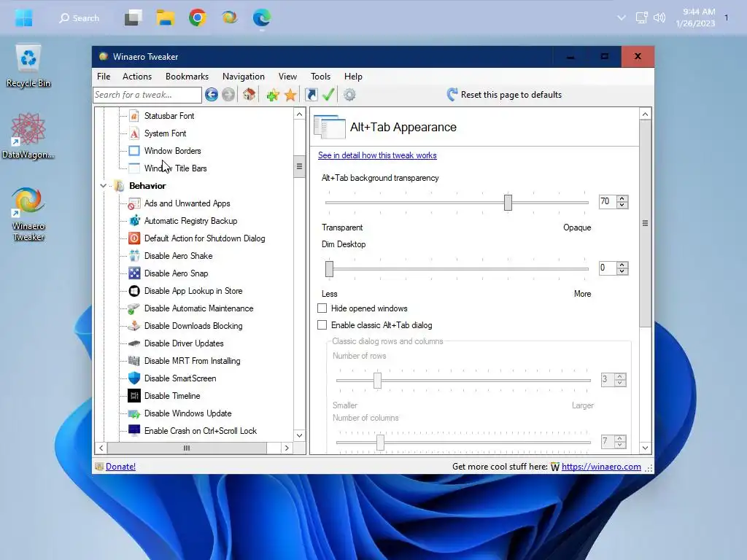Image resolution: width=747 pixels, height=560 pixels.
Task: Open the Help menu
Action: click(x=354, y=76)
